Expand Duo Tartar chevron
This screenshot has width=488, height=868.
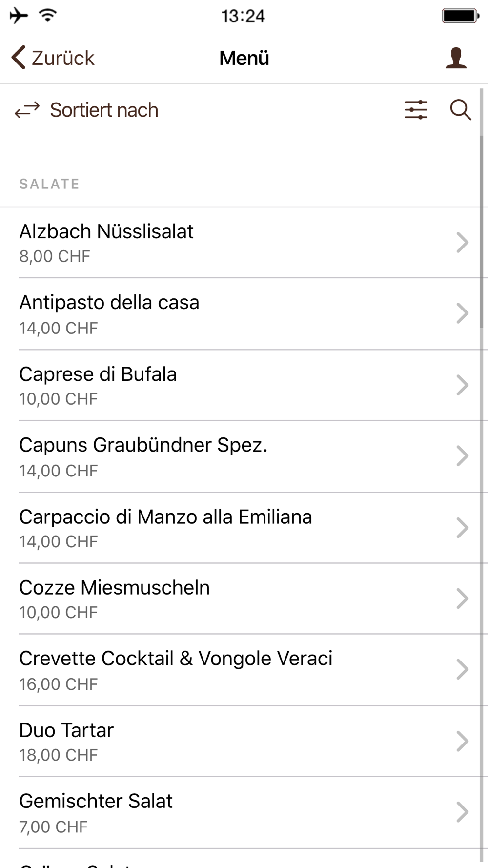(462, 741)
